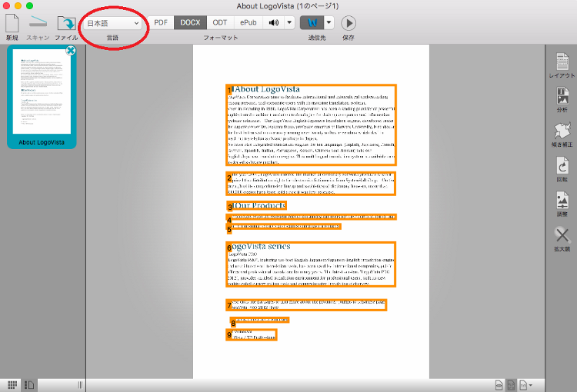577x392 pixels.
Task: Open the 調整 (Adjust) image tool
Action: click(562, 204)
